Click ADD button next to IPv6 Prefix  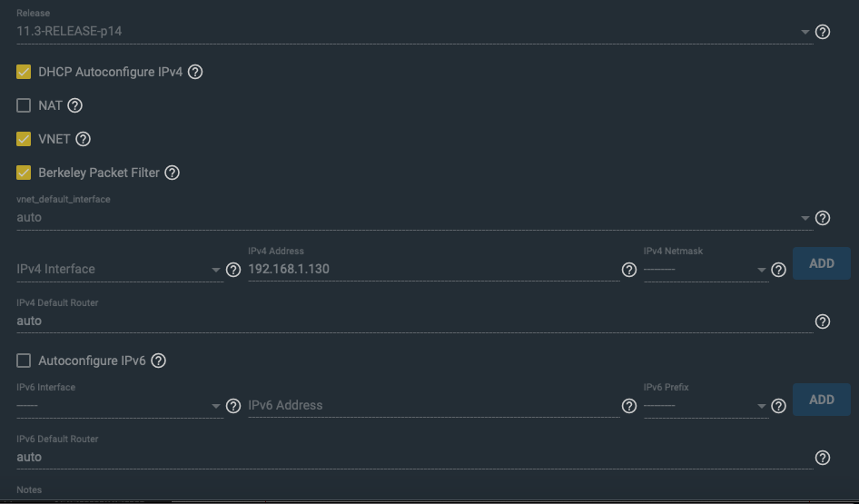[821, 400]
